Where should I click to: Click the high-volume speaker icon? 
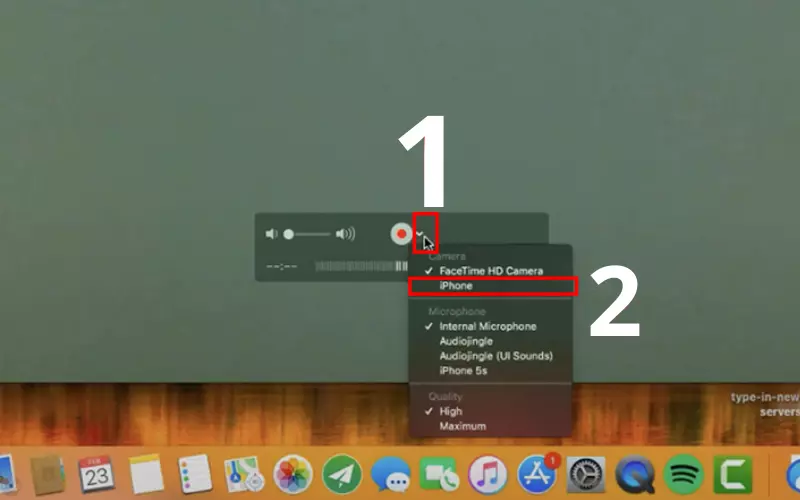(345, 234)
